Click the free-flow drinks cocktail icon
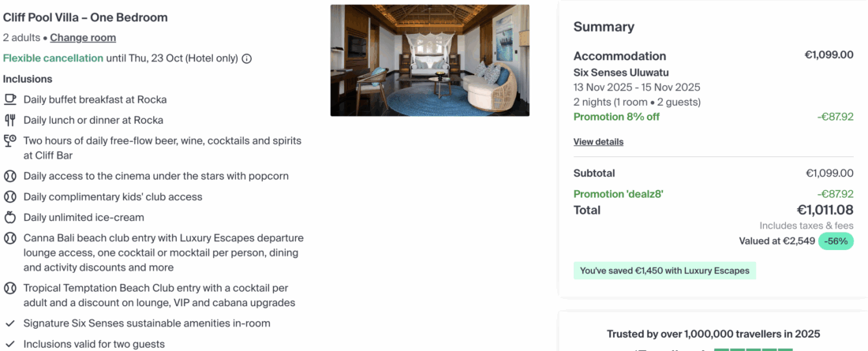This screenshot has width=868, height=351. 10,141
